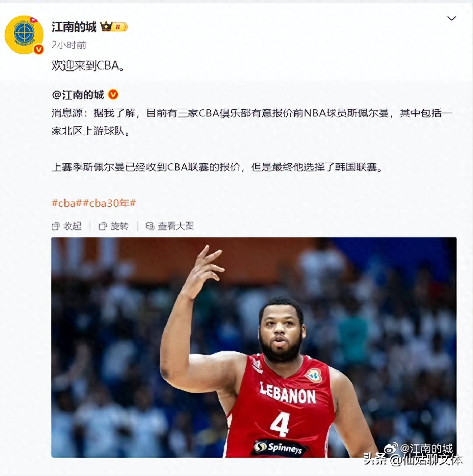Click the collapse icon before 收起
The image size is (473, 476).
55,226
